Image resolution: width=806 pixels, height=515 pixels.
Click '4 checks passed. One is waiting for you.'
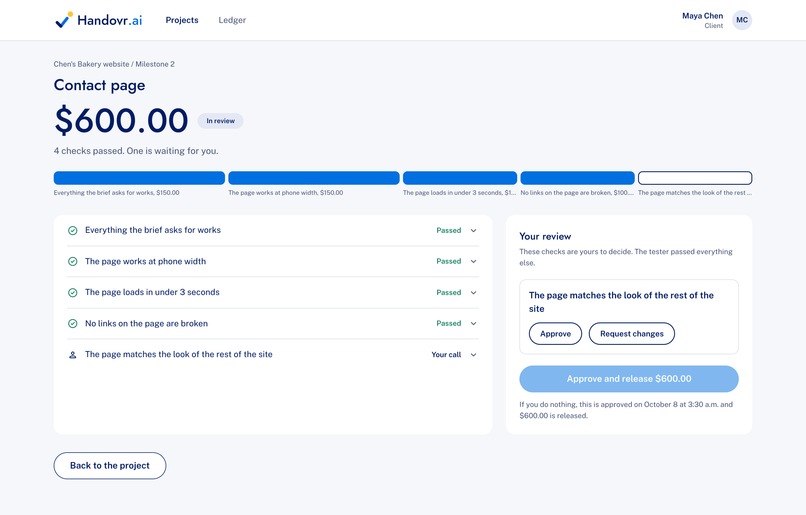tap(136, 151)
